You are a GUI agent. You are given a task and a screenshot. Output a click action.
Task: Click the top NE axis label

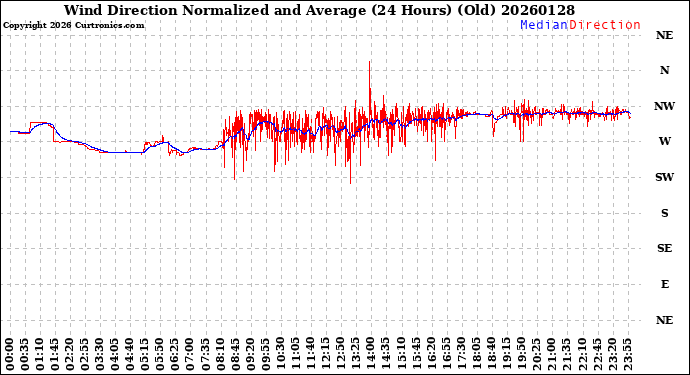point(664,35)
